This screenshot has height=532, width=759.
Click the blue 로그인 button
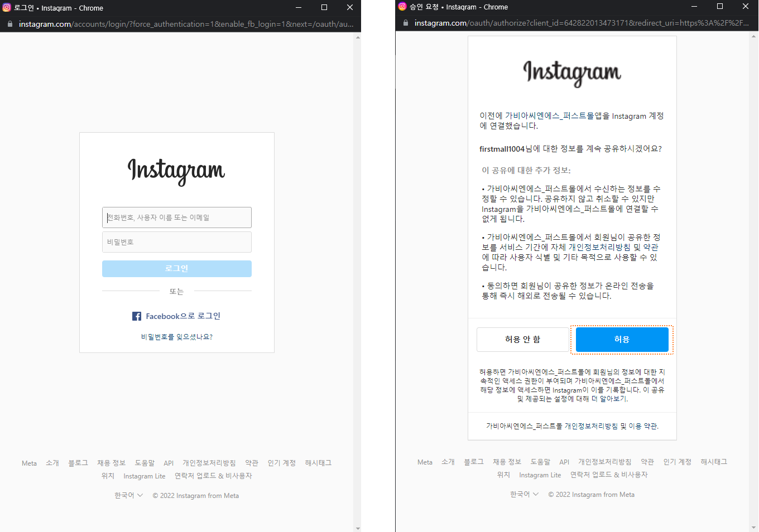tap(177, 269)
